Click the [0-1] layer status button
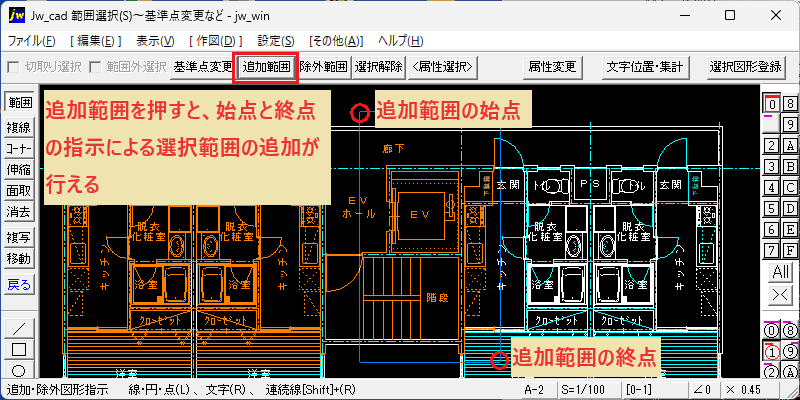The image size is (800, 400). click(x=655, y=390)
